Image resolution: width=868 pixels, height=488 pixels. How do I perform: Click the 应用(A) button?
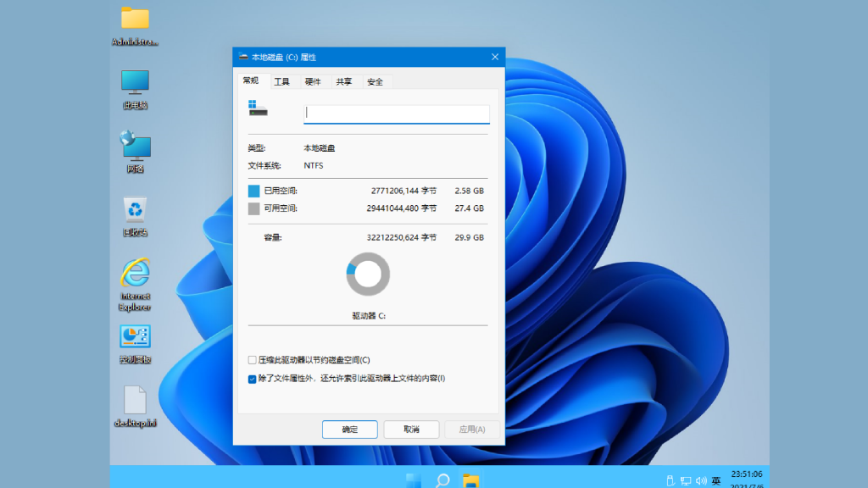pyautogui.click(x=472, y=430)
